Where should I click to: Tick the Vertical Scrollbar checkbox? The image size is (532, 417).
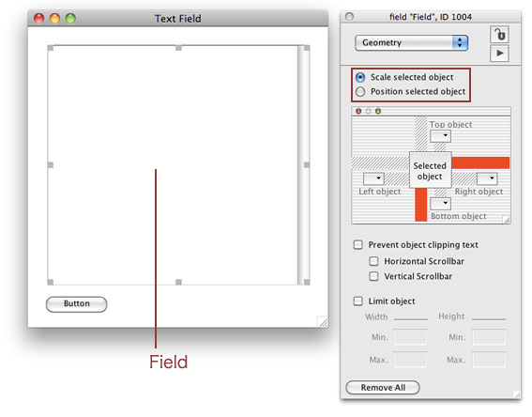tap(373, 276)
